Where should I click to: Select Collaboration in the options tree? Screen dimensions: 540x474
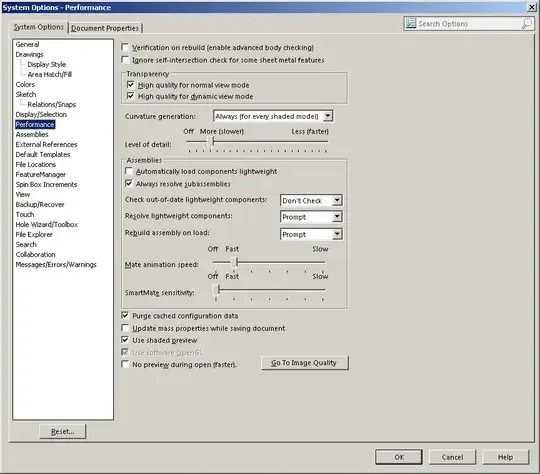35,254
